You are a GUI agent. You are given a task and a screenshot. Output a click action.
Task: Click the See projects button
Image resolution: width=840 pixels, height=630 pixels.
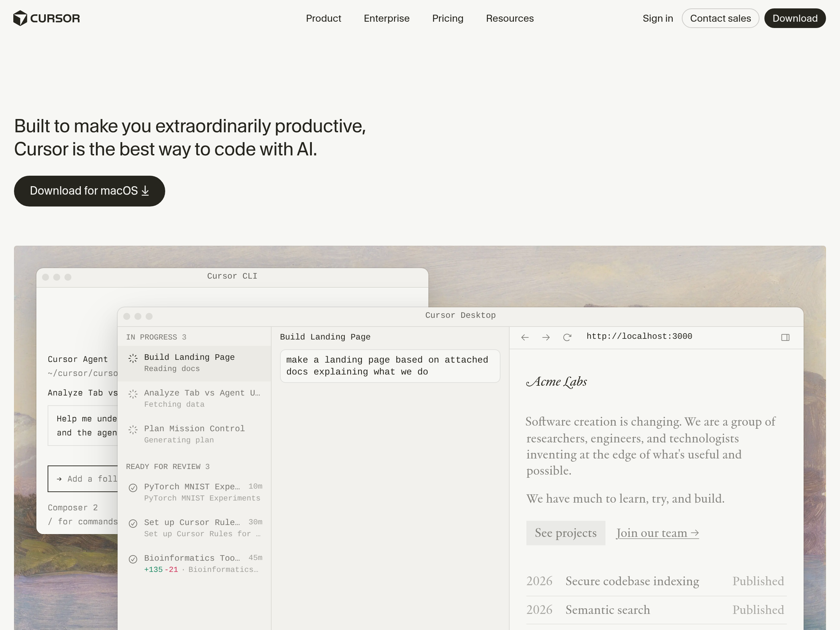(x=566, y=533)
